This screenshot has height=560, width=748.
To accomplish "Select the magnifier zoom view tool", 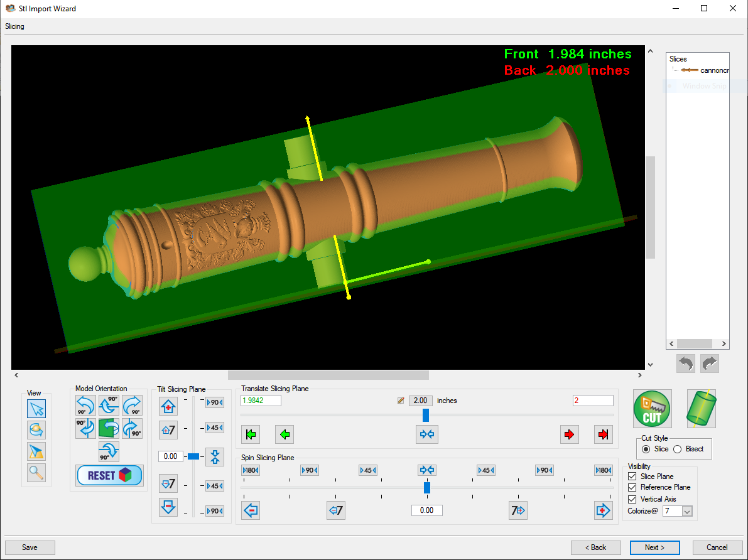I will tap(36, 472).
